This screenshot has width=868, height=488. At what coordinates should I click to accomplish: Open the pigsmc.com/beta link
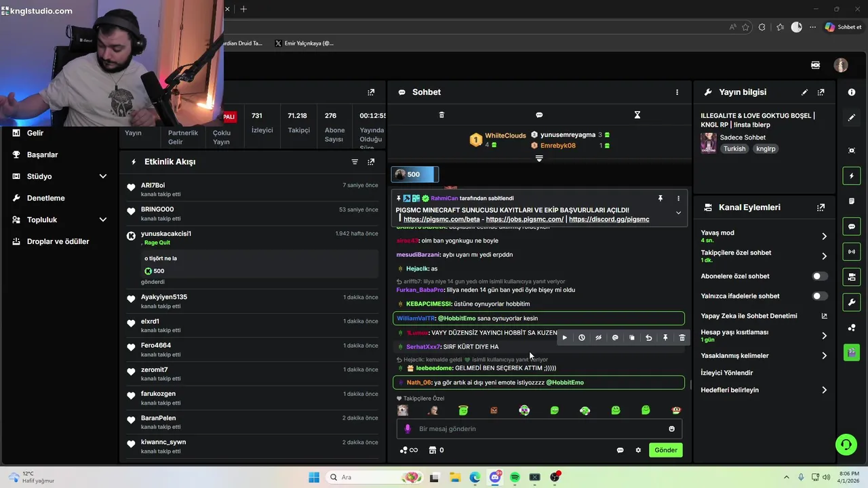[x=441, y=220]
